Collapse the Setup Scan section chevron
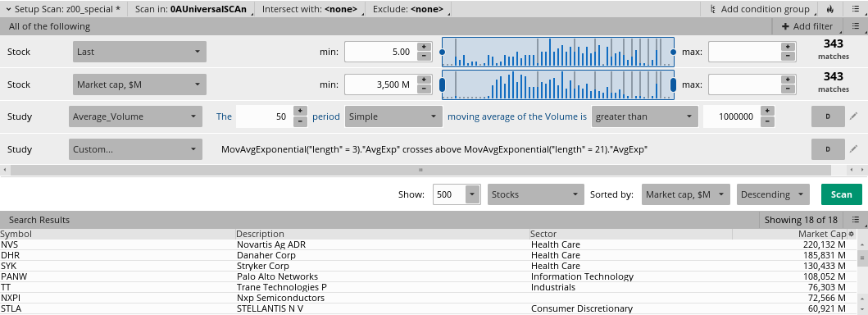 (x=8, y=9)
